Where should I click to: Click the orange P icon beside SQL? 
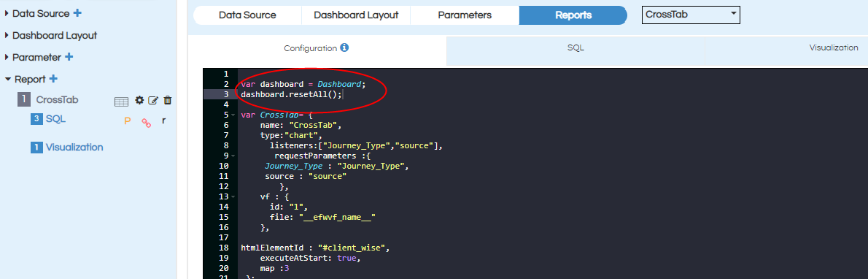tap(128, 121)
